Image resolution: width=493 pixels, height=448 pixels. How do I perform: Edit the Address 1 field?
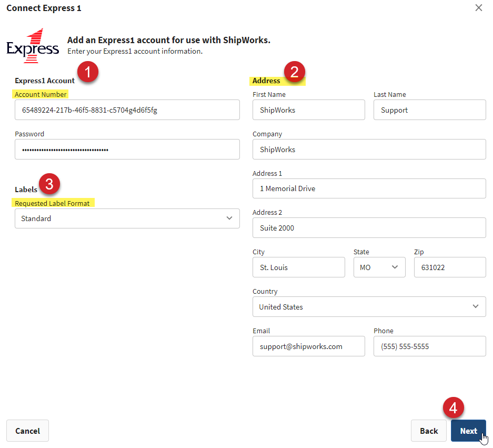369,188
